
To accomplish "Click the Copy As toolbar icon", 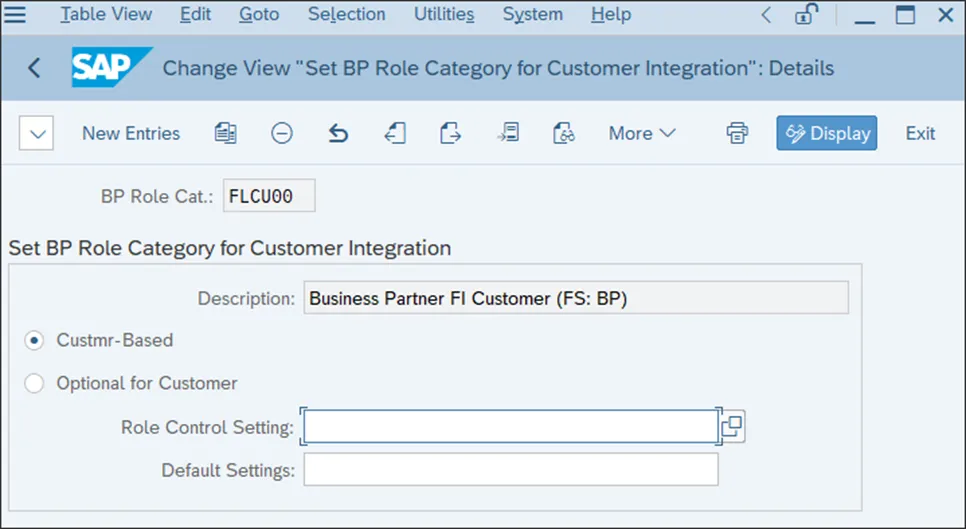I will click(226, 133).
